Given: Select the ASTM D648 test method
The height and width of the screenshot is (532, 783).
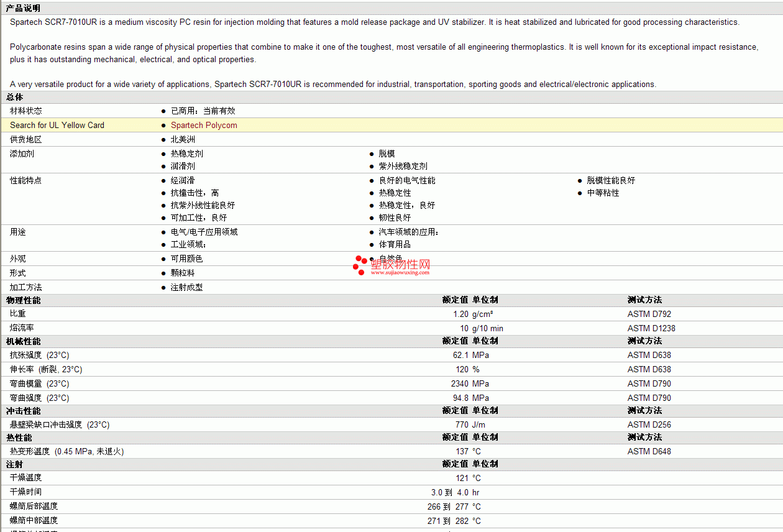Looking at the screenshot, I should pos(649,451).
